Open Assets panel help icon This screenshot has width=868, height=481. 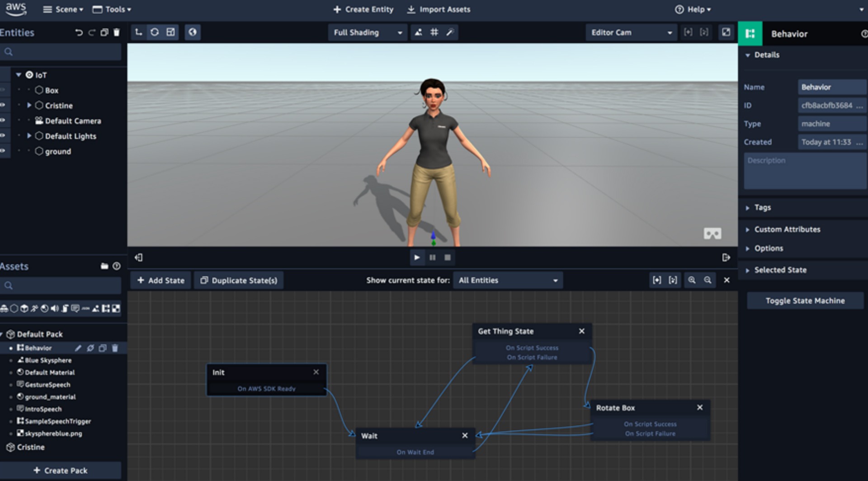[x=117, y=266]
